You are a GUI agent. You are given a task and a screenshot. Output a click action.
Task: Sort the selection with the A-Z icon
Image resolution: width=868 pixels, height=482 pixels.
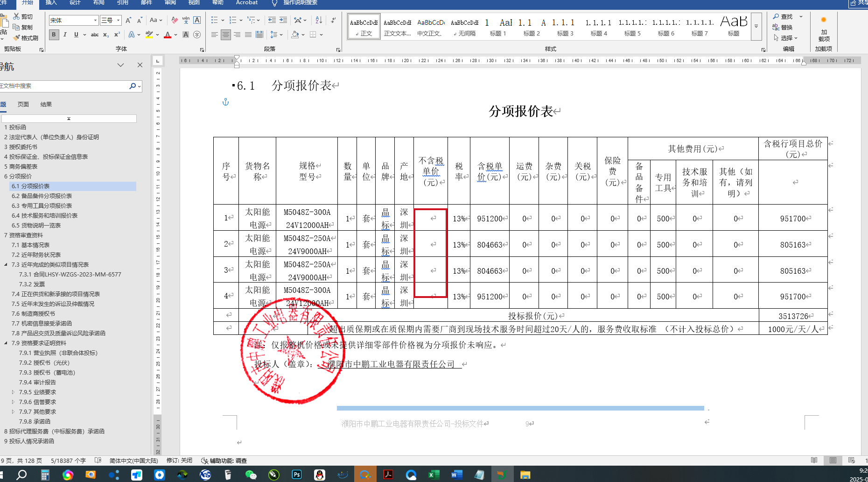[319, 20]
